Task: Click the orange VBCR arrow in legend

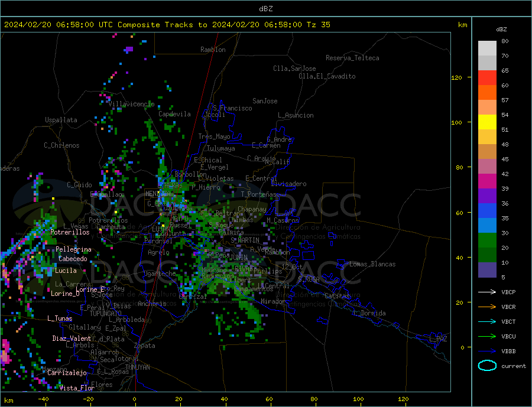Action: pos(487,307)
